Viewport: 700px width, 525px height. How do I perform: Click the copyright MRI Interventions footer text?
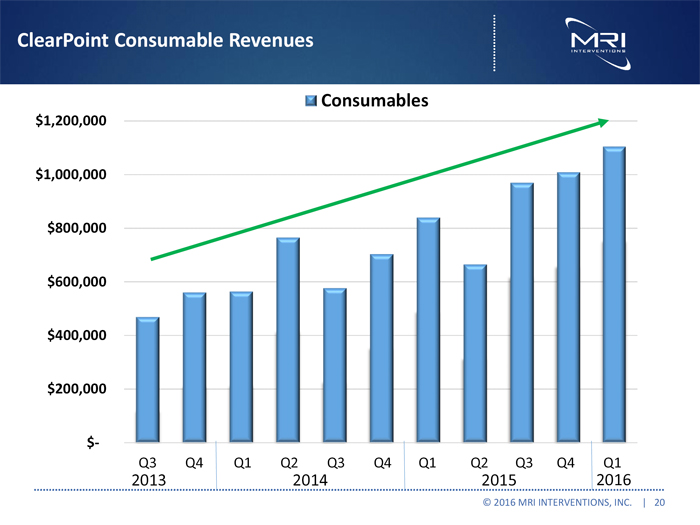pyautogui.click(x=556, y=502)
